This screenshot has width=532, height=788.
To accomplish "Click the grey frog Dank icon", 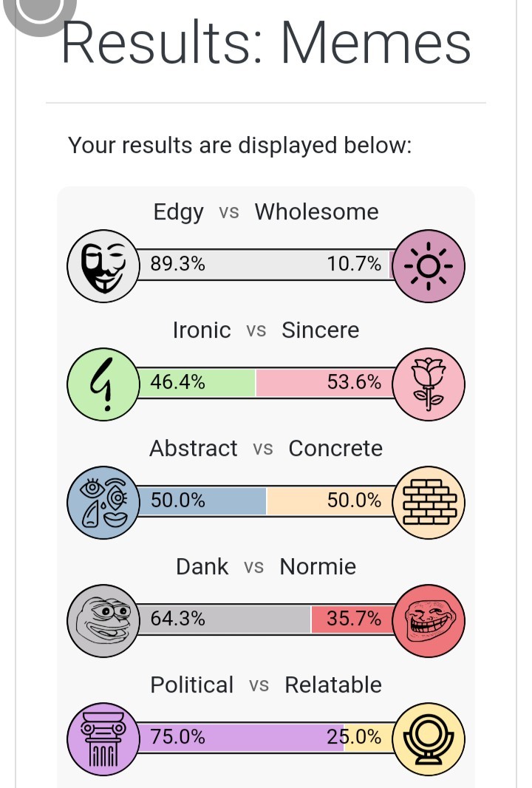I will (x=103, y=619).
